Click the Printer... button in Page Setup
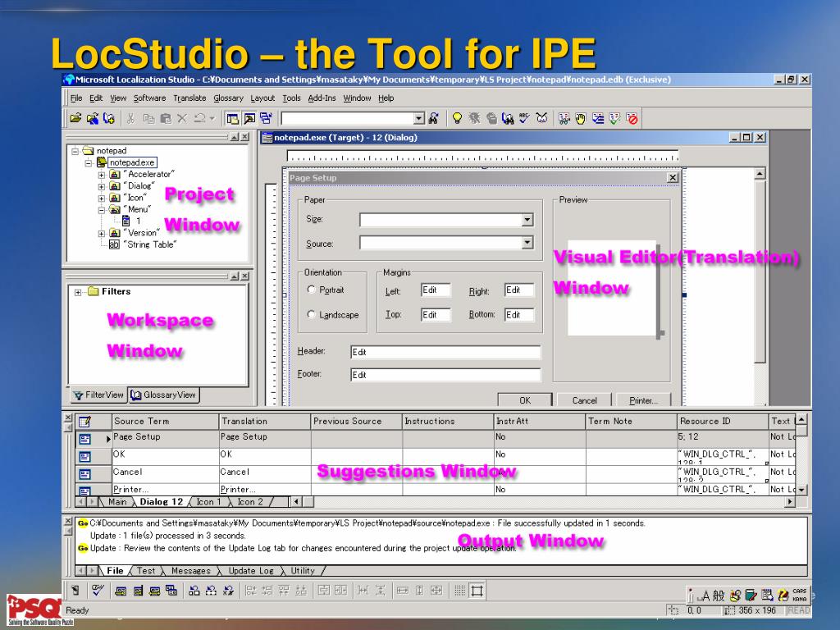Screen dimensions: 840x630 coord(643,399)
